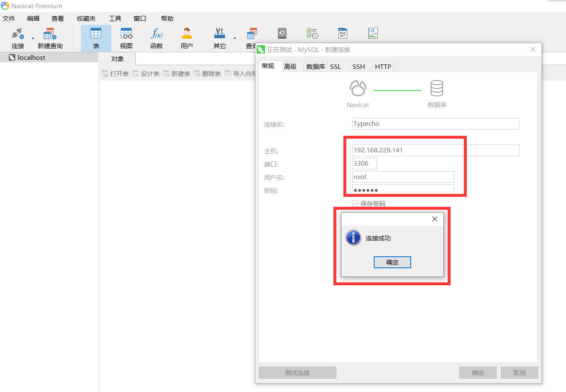Image resolution: width=566 pixels, height=392 pixels.
Task: Open the 帮助 menu
Action: pos(167,19)
